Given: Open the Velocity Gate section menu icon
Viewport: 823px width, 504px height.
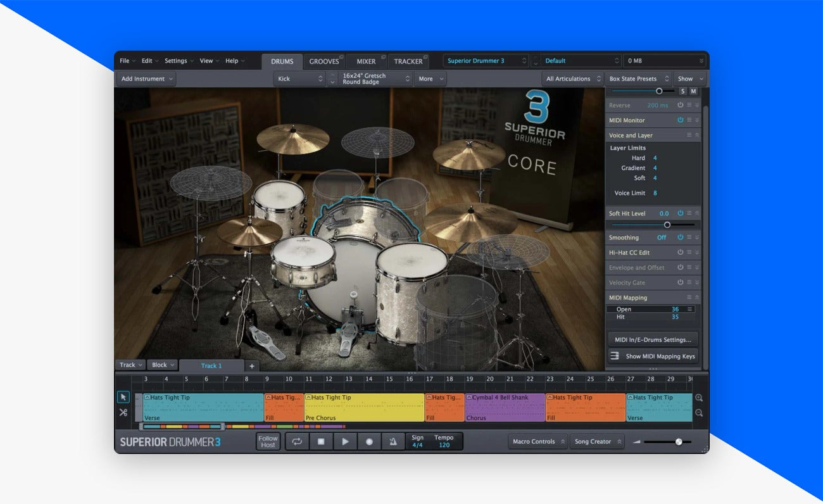Looking at the screenshot, I should (689, 282).
